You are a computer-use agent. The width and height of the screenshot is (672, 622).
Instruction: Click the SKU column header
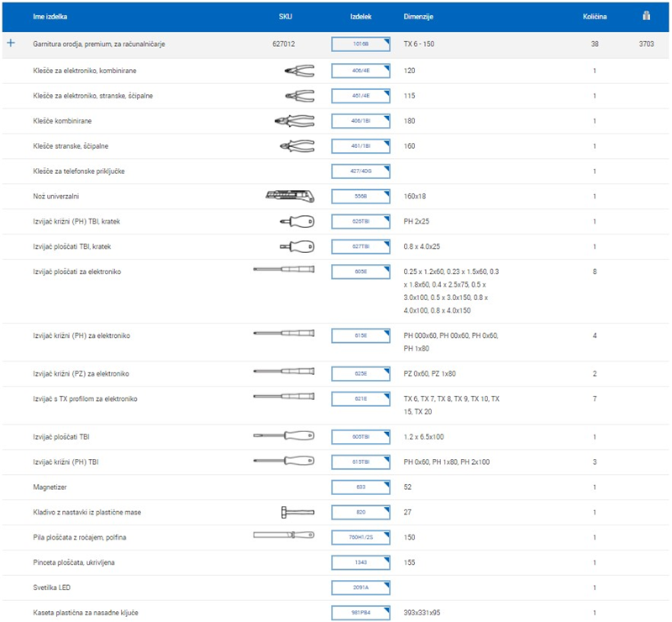[286, 17]
